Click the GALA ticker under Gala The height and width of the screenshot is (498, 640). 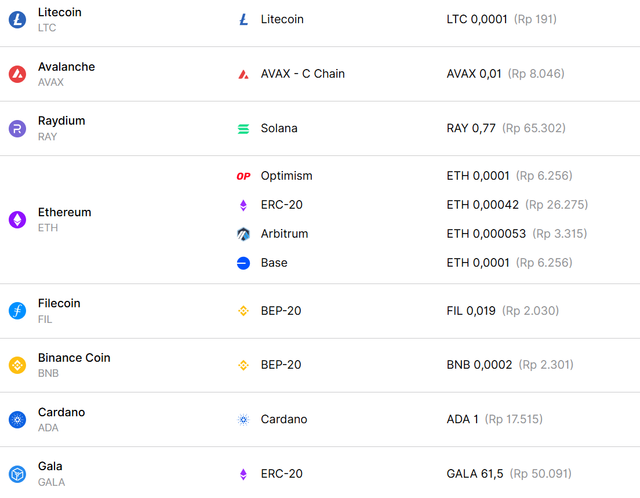pyautogui.click(x=51, y=482)
